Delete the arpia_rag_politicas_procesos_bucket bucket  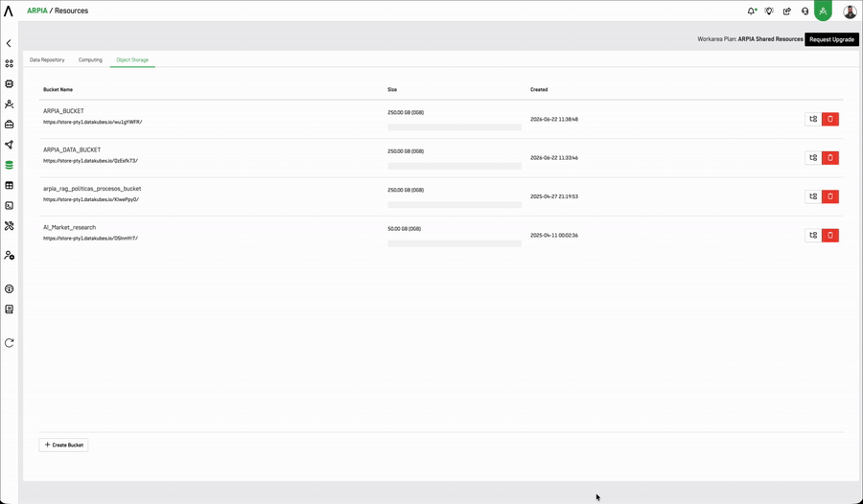click(x=830, y=196)
